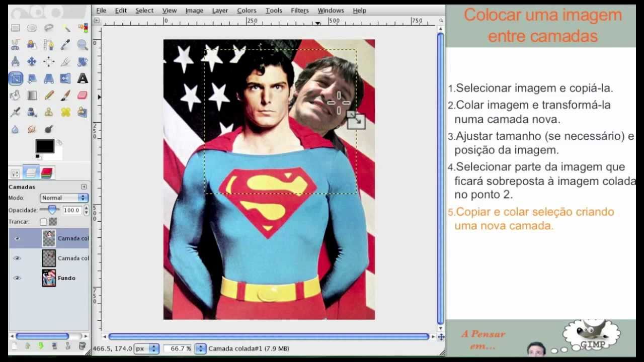Select the Ink tool
644x362 pixels.
click(x=32, y=112)
